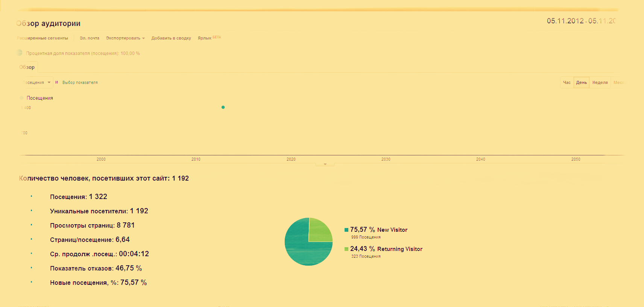The height and width of the screenshot is (307, 644).
Task: Open the date range picker
Action: [x=581, y=21]
